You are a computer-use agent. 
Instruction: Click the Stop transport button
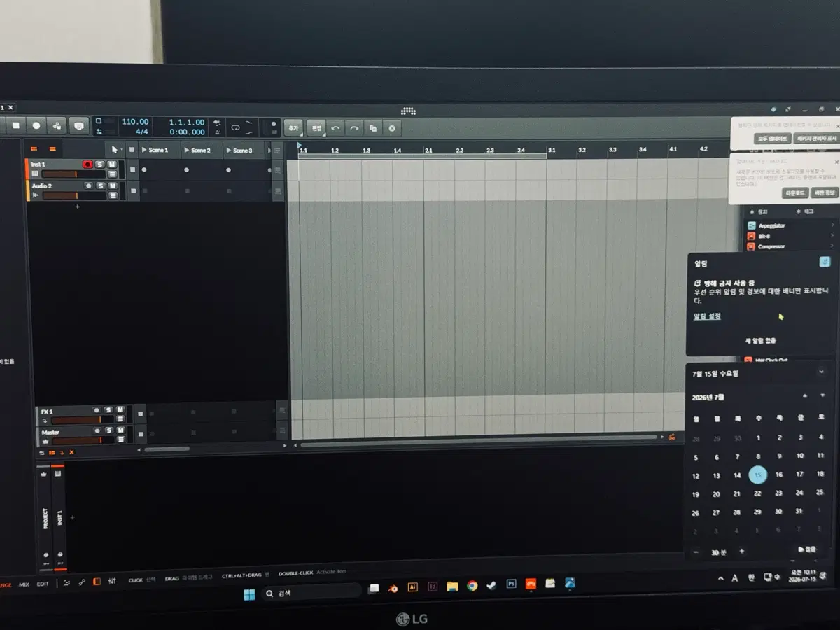[16, 126]
